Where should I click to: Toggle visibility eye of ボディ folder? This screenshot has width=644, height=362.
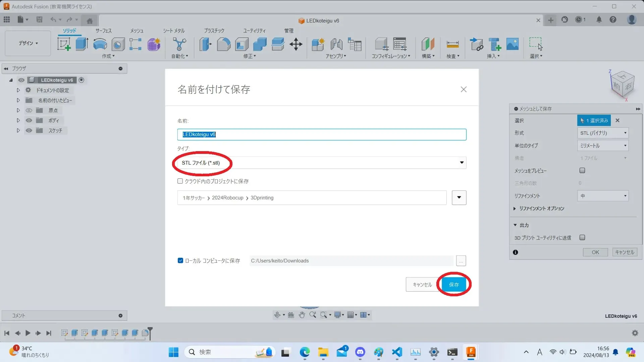[x=29, y=120]
